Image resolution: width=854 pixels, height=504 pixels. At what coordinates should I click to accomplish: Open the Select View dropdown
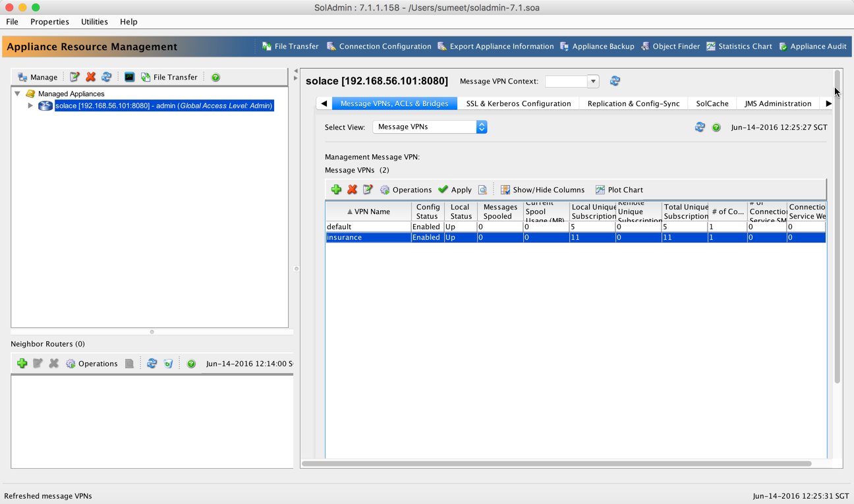(430, 126)
